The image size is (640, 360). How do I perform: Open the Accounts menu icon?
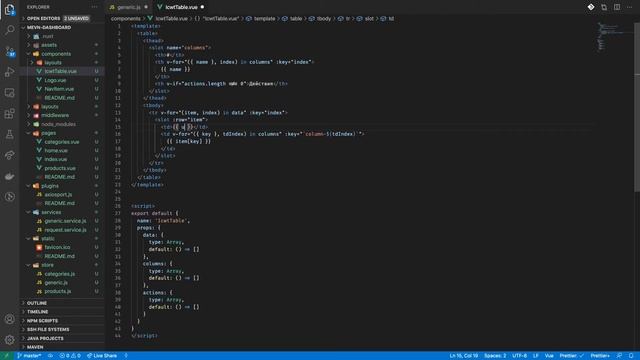click(x=9, y=319)
